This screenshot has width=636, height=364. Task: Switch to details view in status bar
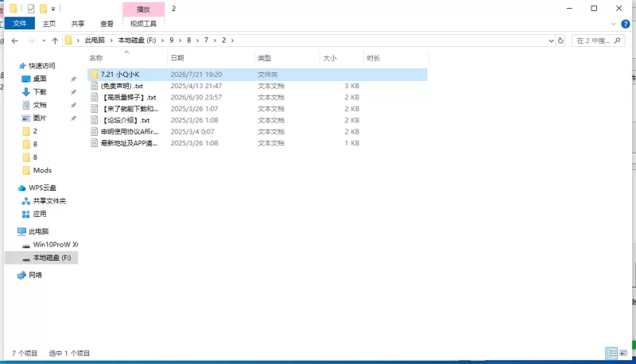coord(611,353)
